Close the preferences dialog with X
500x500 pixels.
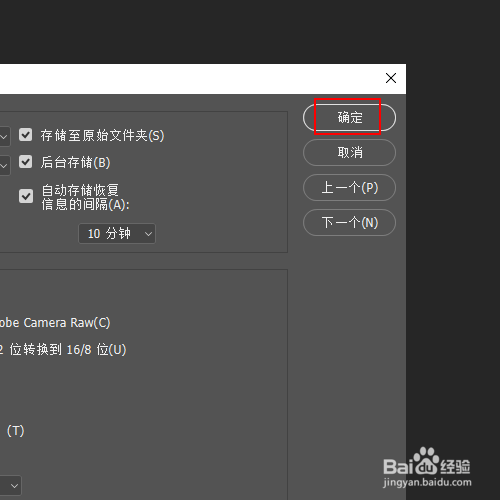tap(391, 78)
